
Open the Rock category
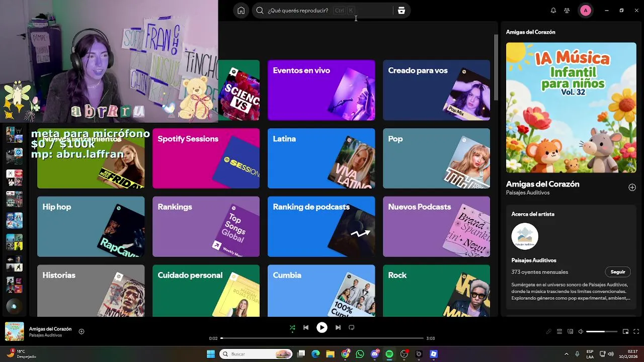click(436, 291)
